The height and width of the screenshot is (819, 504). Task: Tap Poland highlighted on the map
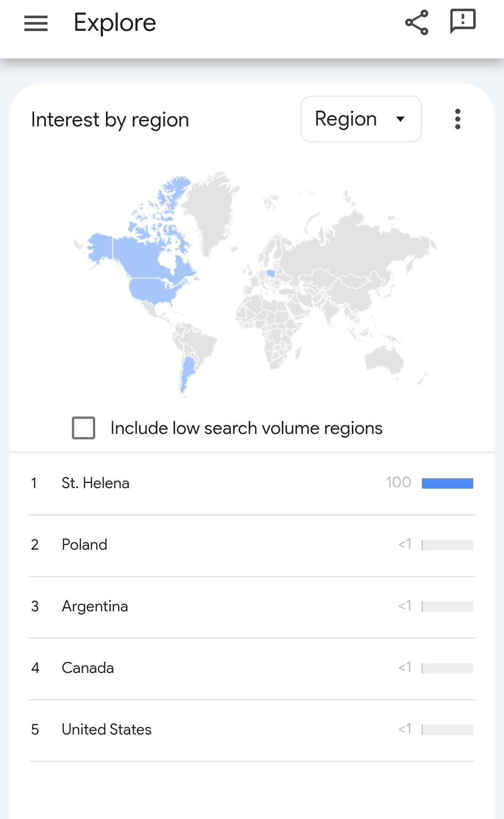click(271, 273)
